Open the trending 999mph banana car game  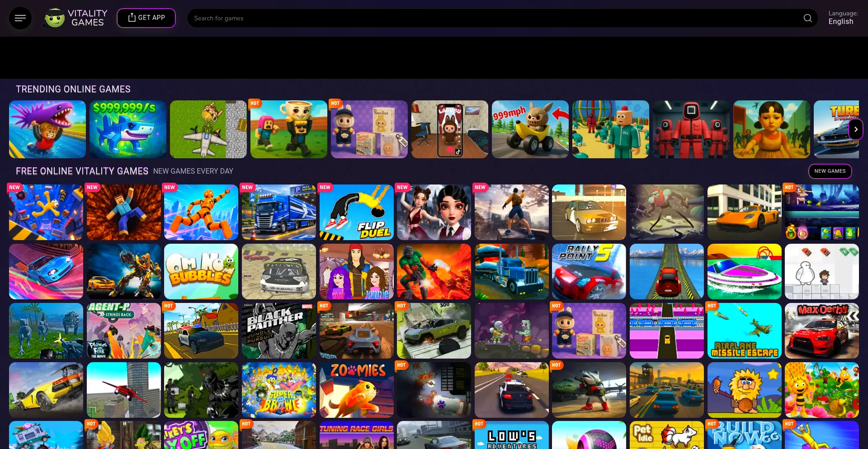[530, 129]
